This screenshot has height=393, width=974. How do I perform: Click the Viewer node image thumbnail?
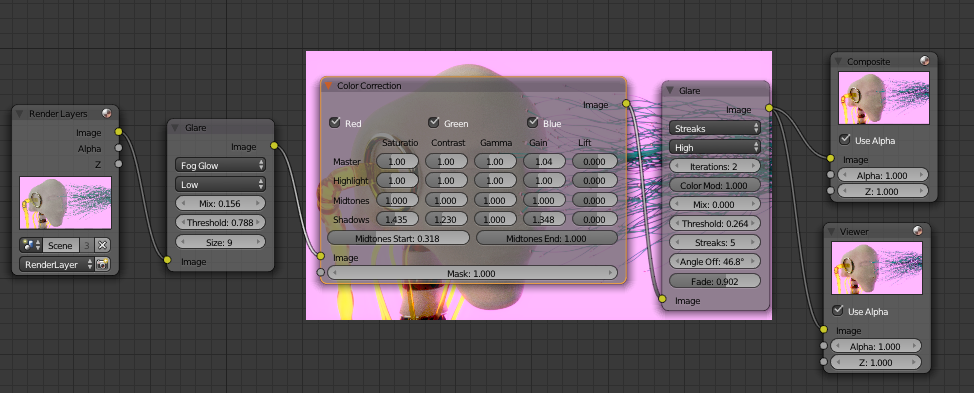point(876,268)
